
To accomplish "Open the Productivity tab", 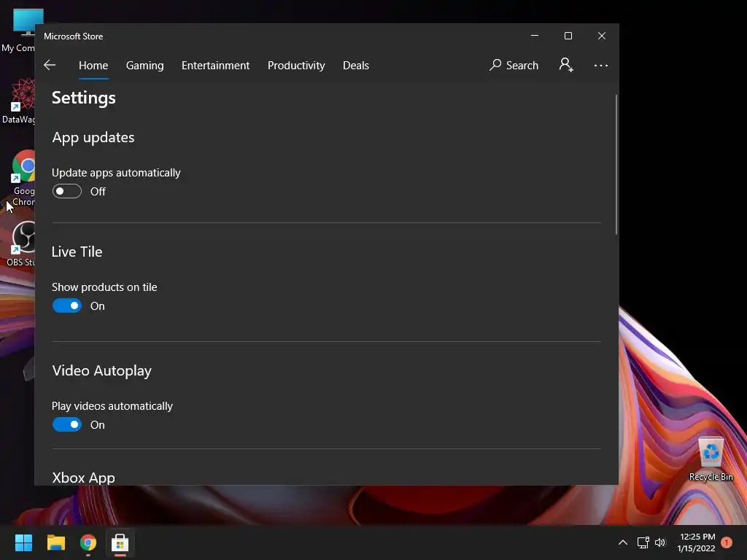I will pyautogui.click(x=296, y=65).
